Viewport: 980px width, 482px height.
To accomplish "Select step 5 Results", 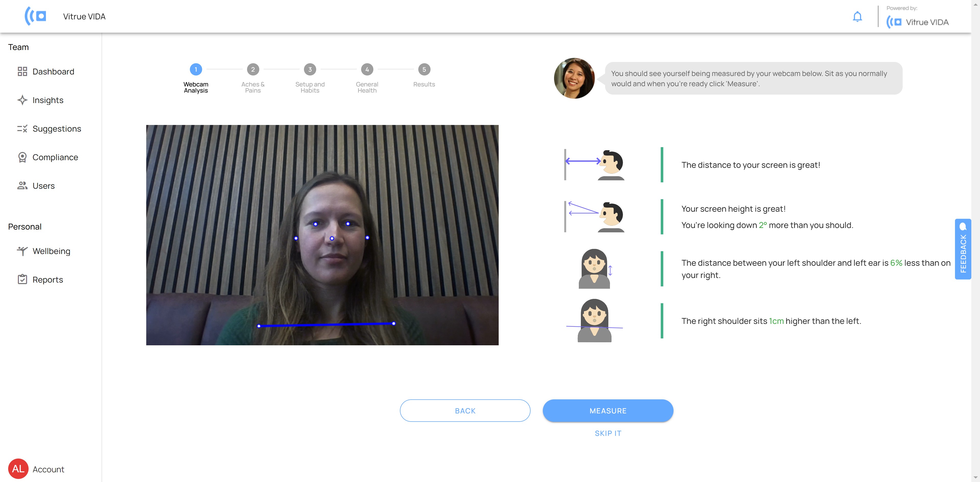I will [x=424, y=75].
